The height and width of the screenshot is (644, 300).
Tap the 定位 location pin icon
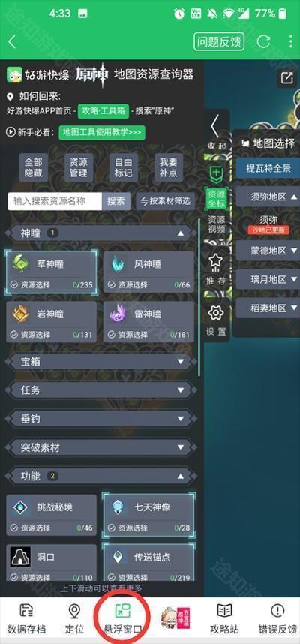click(74, 611)
